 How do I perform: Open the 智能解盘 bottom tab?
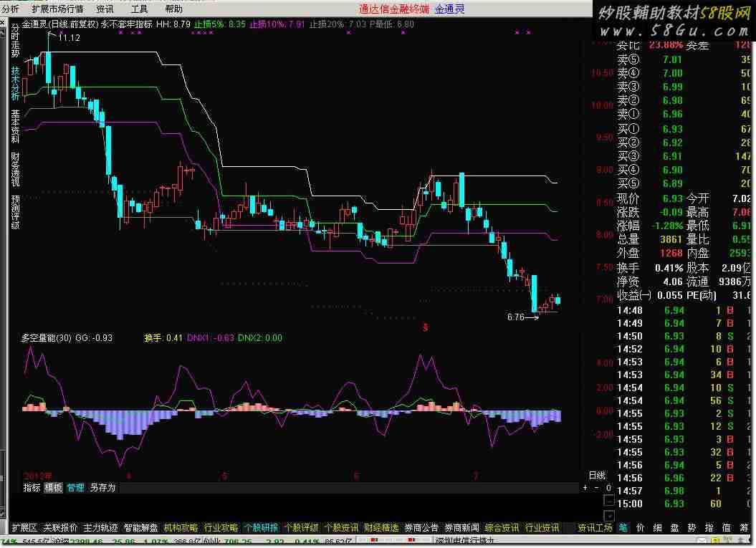(140, 528)
